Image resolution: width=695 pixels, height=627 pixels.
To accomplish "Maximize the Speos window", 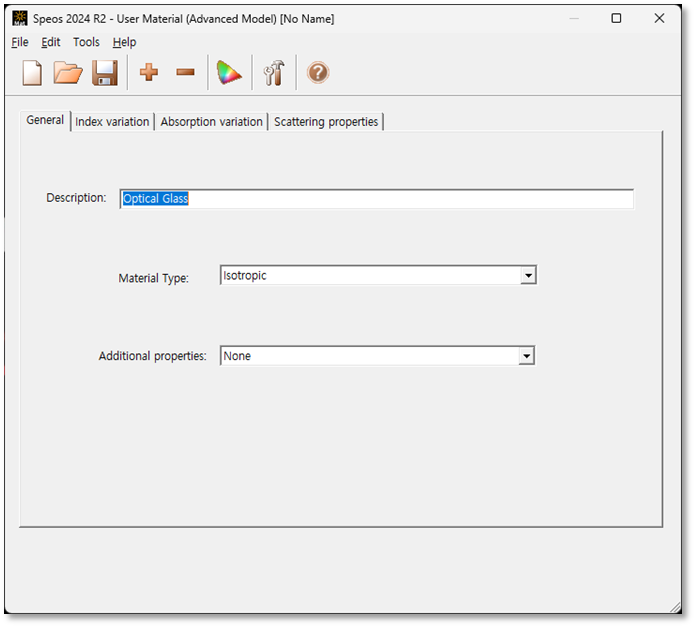I will [616, 18].
